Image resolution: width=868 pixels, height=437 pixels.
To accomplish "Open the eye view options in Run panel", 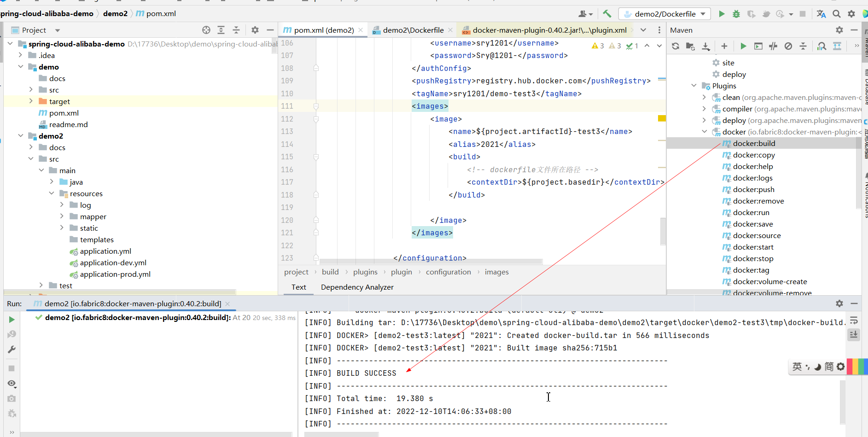I will coord(12,384).
